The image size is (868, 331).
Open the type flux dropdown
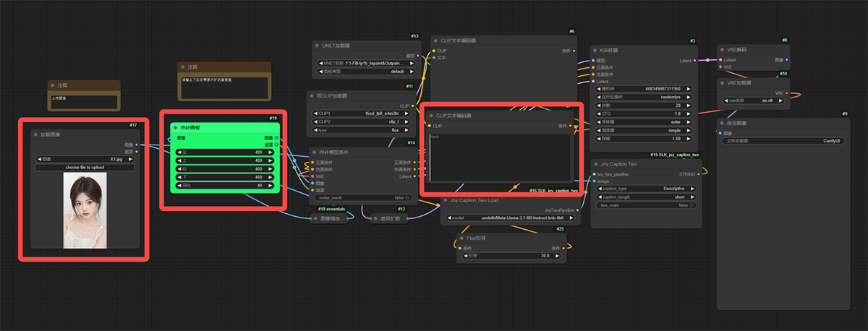(362, 130)
